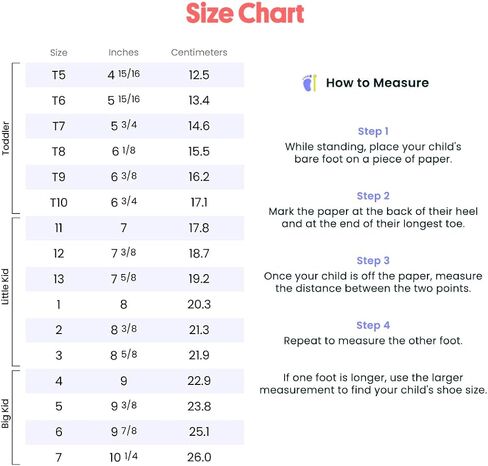Viewport: 488px width, 466px height.
Task: Click the Size Chart title
Action: (x=245, y=13)
